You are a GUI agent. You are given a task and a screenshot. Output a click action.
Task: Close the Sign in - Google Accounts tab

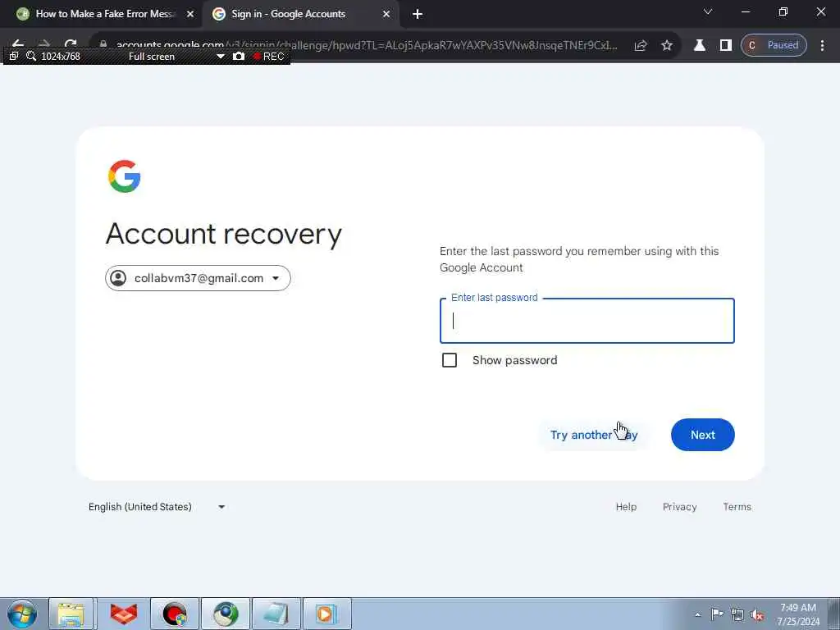pos(386,15)
